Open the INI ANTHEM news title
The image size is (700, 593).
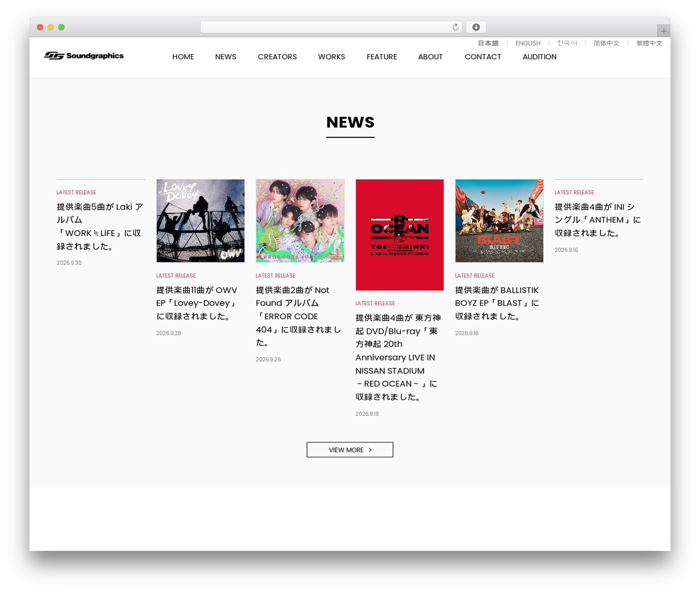[x=598, y=220]
